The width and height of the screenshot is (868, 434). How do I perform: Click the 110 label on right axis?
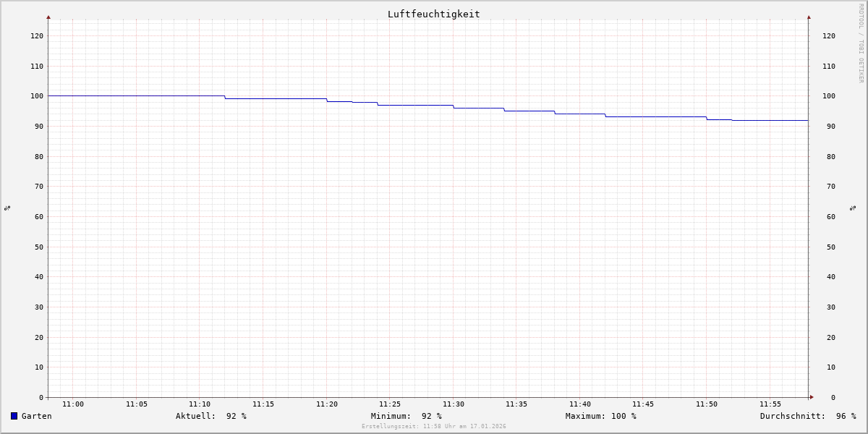pos(829,66)
